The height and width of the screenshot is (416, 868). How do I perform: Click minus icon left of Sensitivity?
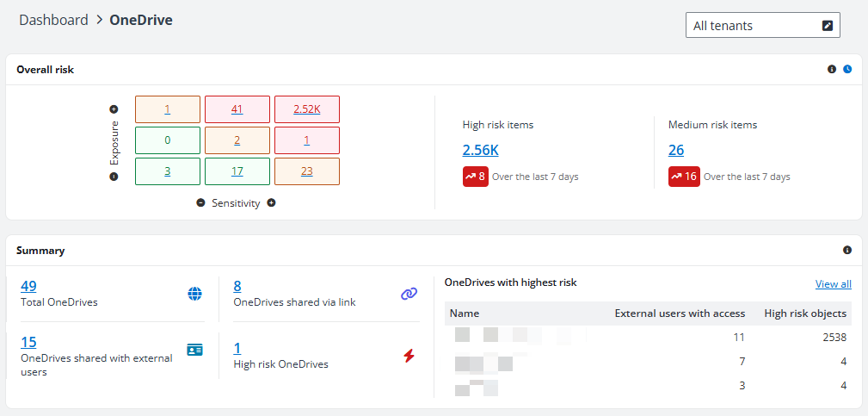(201, 202)
